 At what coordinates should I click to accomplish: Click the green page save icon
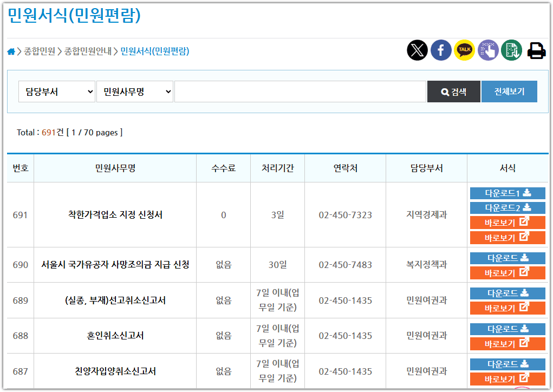tap(510, 50)
